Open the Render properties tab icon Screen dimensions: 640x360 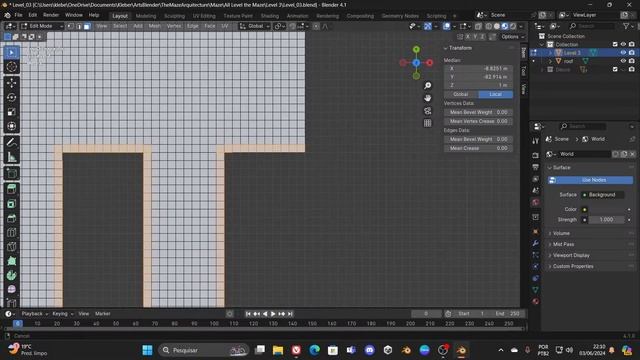point(536,156)
